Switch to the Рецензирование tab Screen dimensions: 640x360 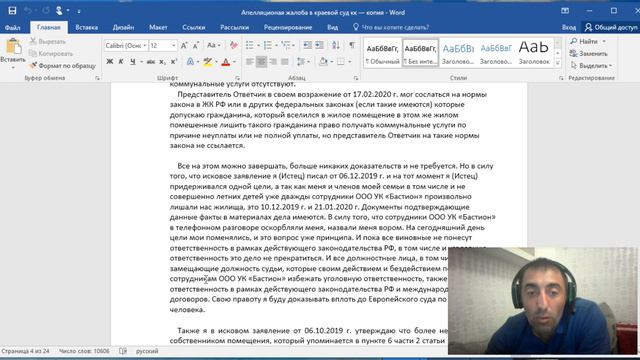(288, 27)
